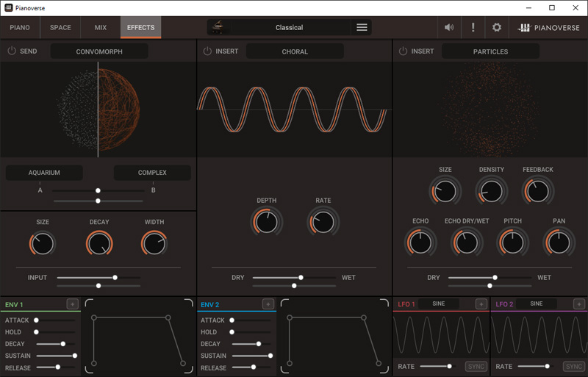Toggle power for the Choral insert effect
The width and height of the screenshot is (588, 377).
click(207, 51)
